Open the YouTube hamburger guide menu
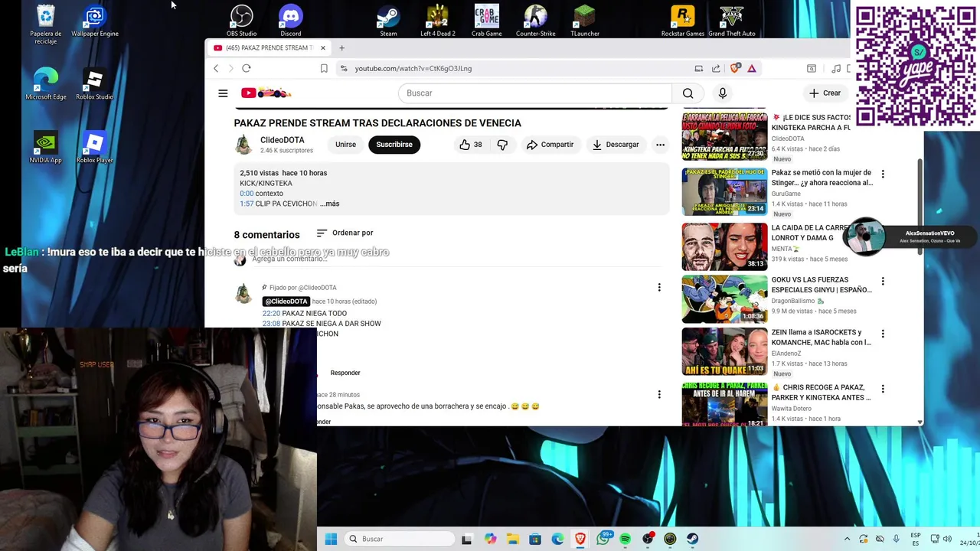The image size is (980, 551). pos(223,93)
